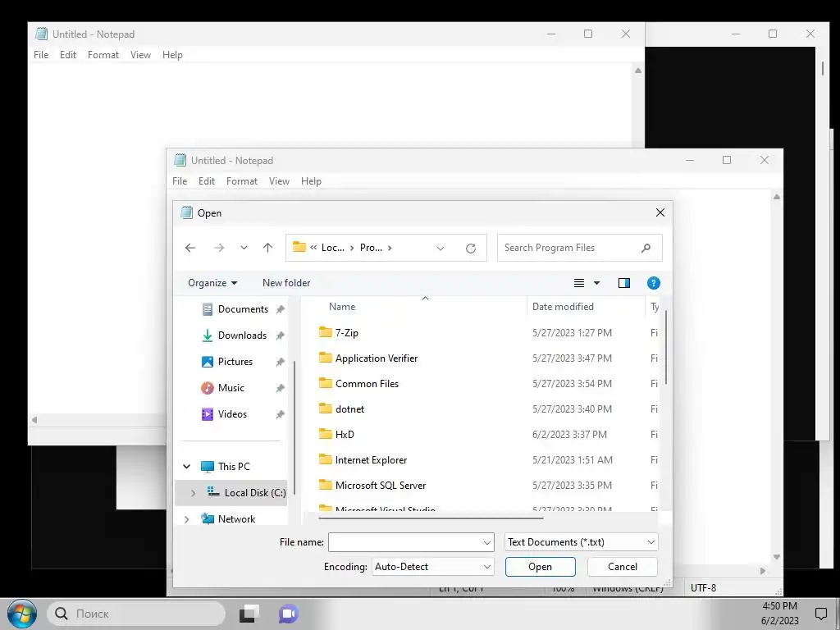Create a New folder

286,283
